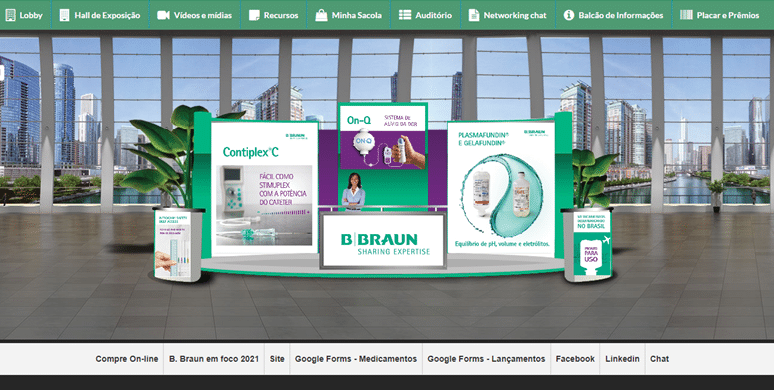774x390 pixels.
Task: Click the Compre On-line link
Action: tap(127, 359)
